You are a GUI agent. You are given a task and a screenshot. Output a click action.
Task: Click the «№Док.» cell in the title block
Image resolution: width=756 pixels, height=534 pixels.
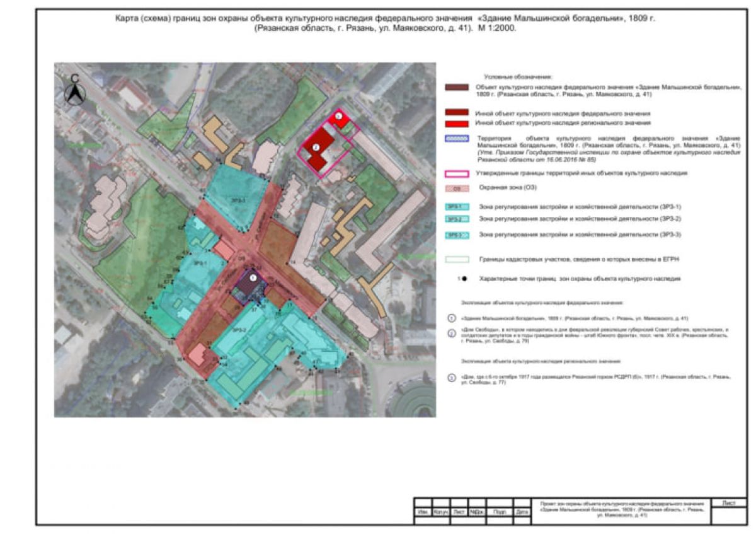click(x=477, y=511)
